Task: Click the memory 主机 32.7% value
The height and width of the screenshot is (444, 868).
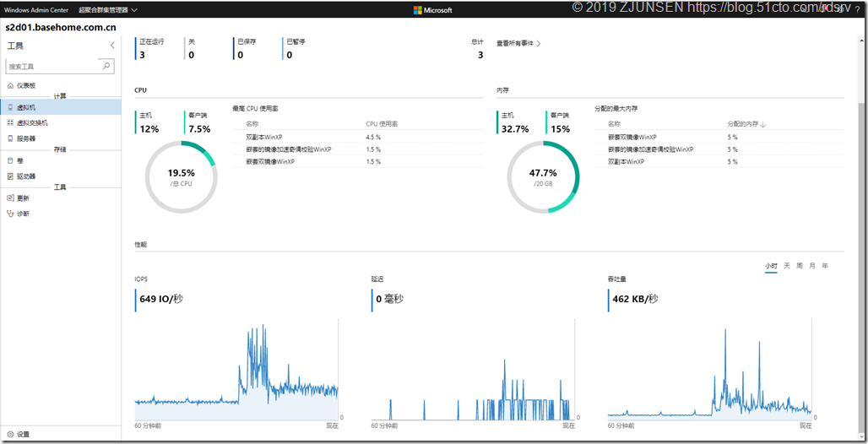Action: click(515, 129)
